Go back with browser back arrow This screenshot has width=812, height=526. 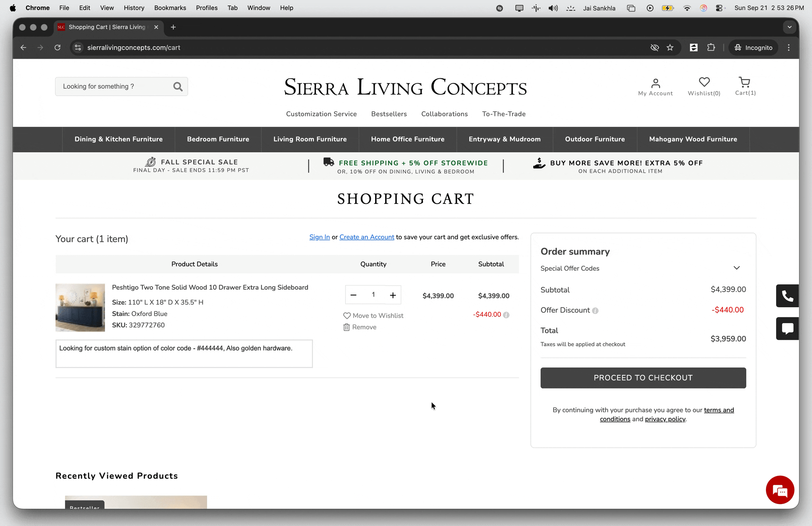click(x=23, y=48)
